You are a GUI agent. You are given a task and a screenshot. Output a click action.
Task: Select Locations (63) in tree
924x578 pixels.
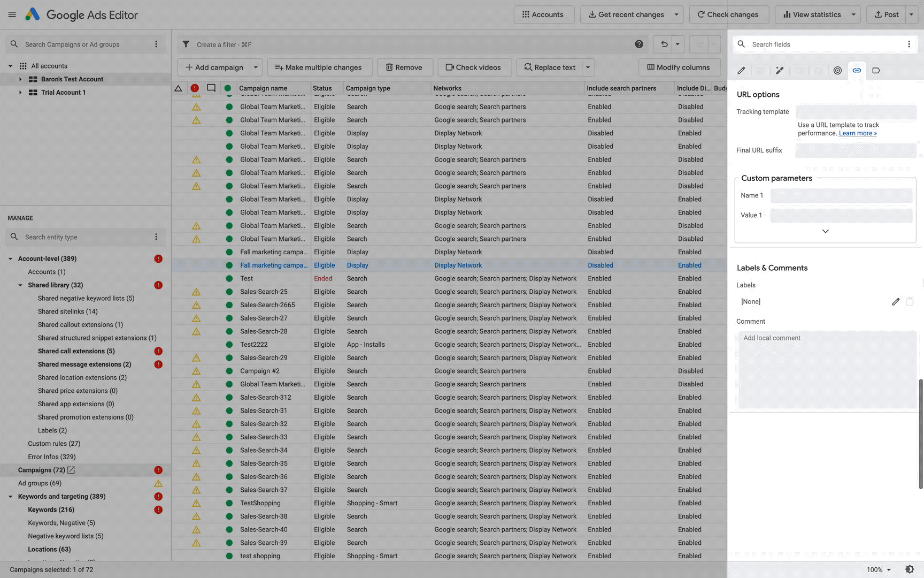coord(49,549)
